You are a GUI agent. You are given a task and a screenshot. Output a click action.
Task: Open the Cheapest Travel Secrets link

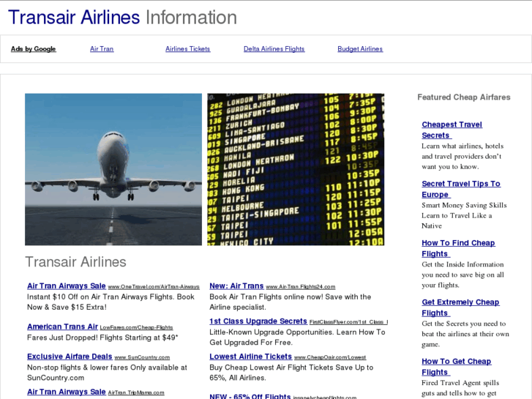point(452,130)
